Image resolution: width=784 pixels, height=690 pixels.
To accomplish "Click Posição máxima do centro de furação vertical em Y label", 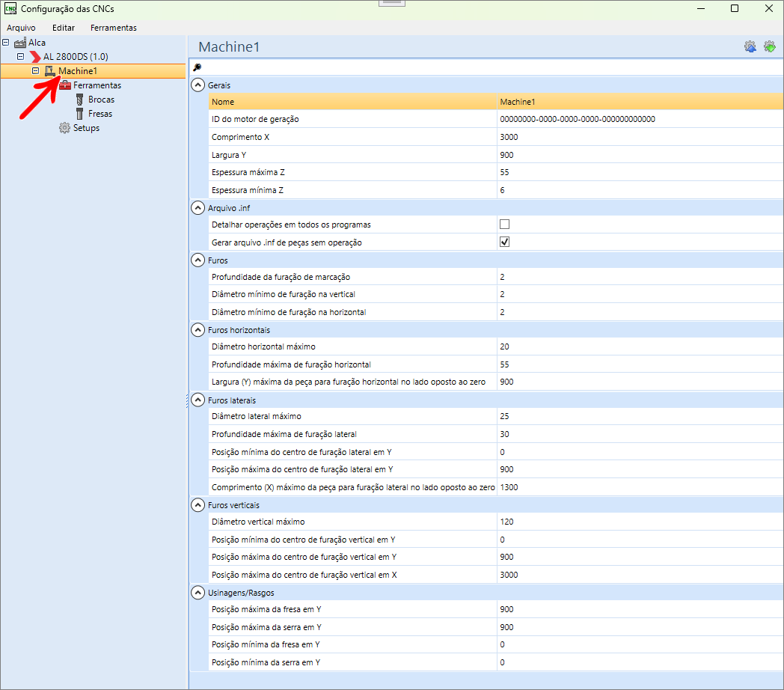I will pos(304,557).
